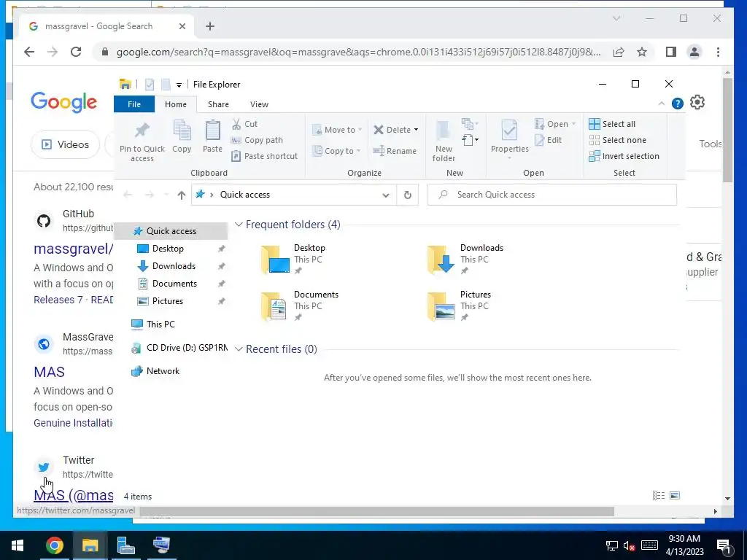Choose Paste shortcut in ribbon
747x560 pixels.
[x=264, y=156]
